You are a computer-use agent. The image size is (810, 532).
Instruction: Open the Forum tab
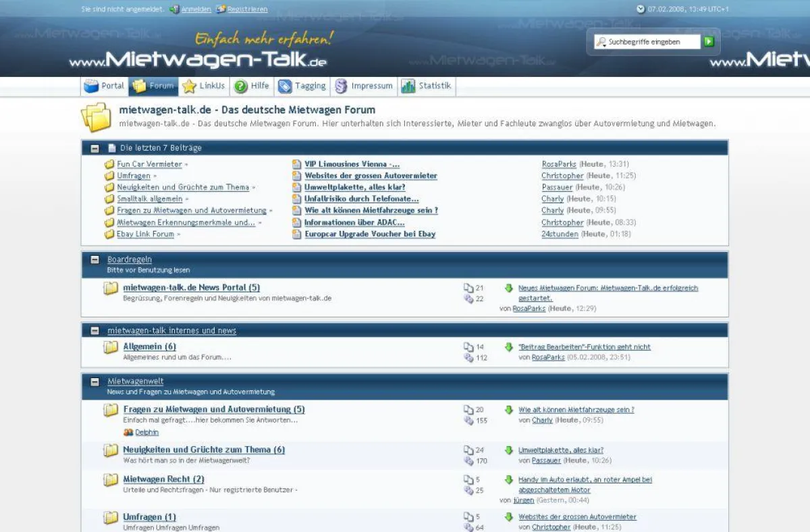click(154, 86)
